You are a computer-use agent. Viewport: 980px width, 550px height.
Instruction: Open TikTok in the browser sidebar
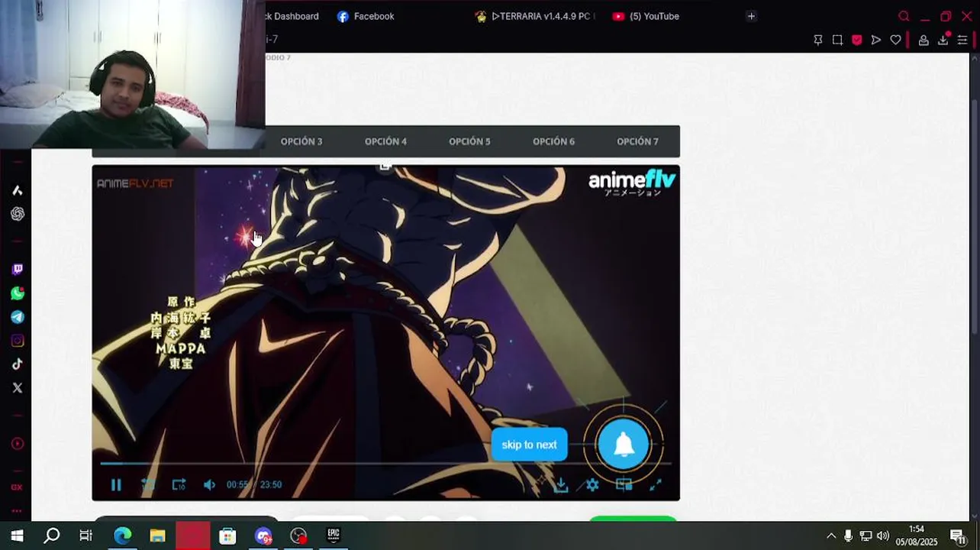click(17, 364)
